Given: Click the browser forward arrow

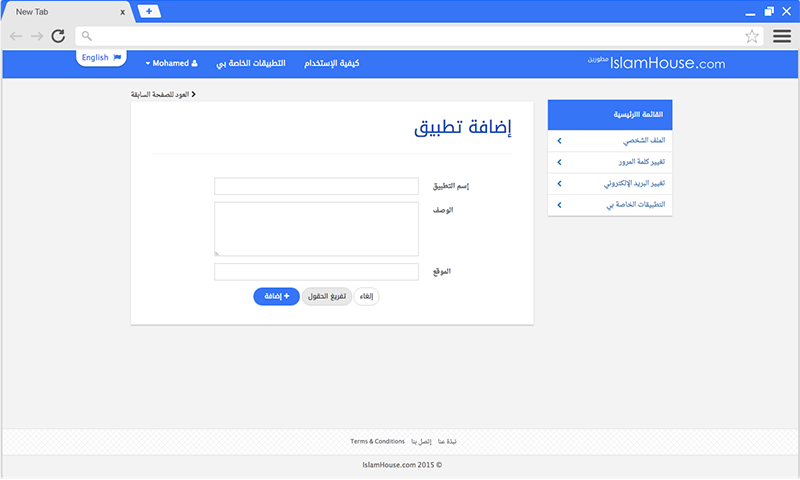Looking at the screenshot, I should (36, 36).
